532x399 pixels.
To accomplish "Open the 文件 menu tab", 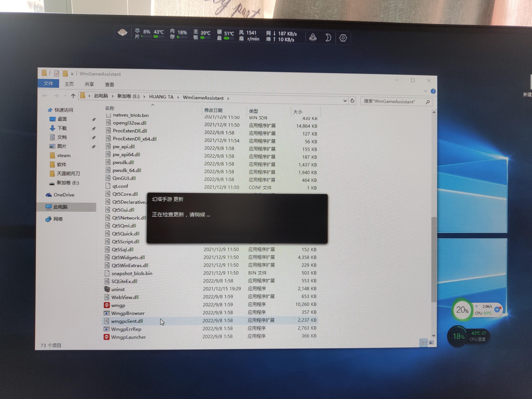I will (x=48, y=83).
